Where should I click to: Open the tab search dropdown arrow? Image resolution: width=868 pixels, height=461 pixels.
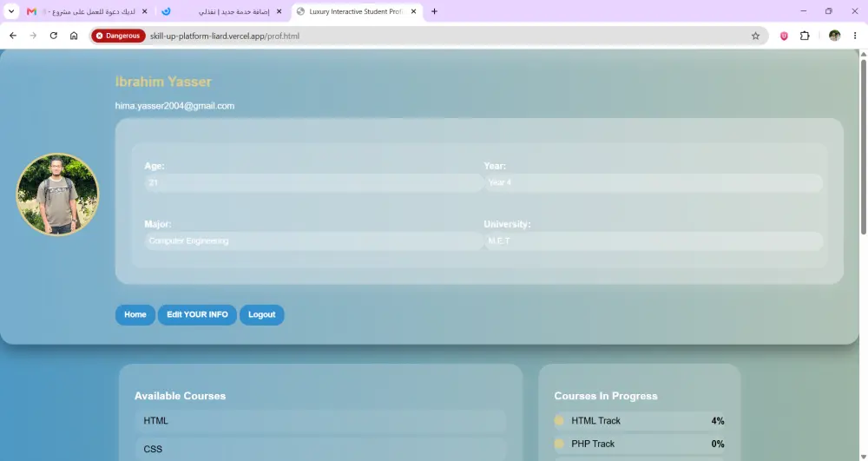[11, 11]
